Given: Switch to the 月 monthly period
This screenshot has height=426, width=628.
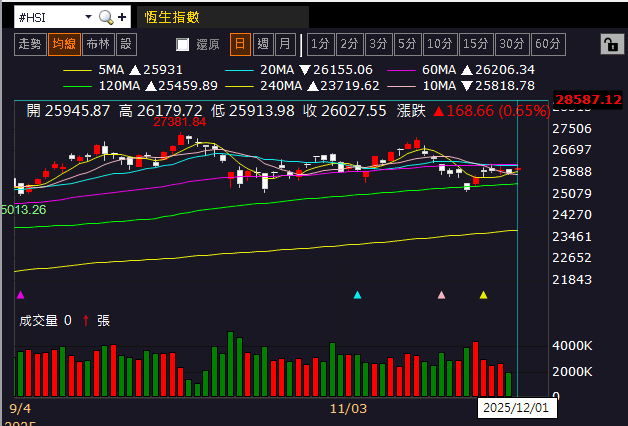Looking at the screenshot, I should [285, 44].
